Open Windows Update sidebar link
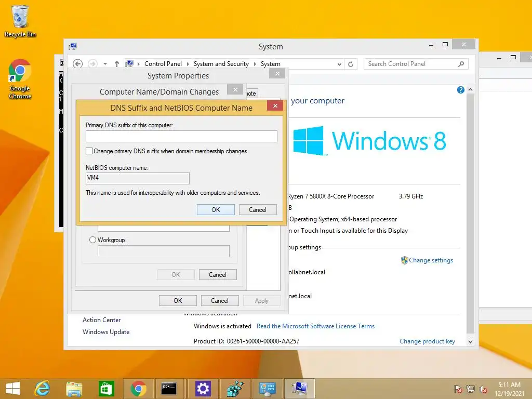Image resolution: width=532 pixels, height=399 pixels. [106, 332]
